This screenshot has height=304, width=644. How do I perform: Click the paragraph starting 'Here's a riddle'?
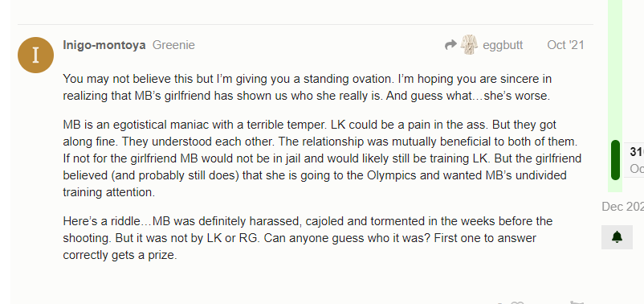[x=308, y=238]
